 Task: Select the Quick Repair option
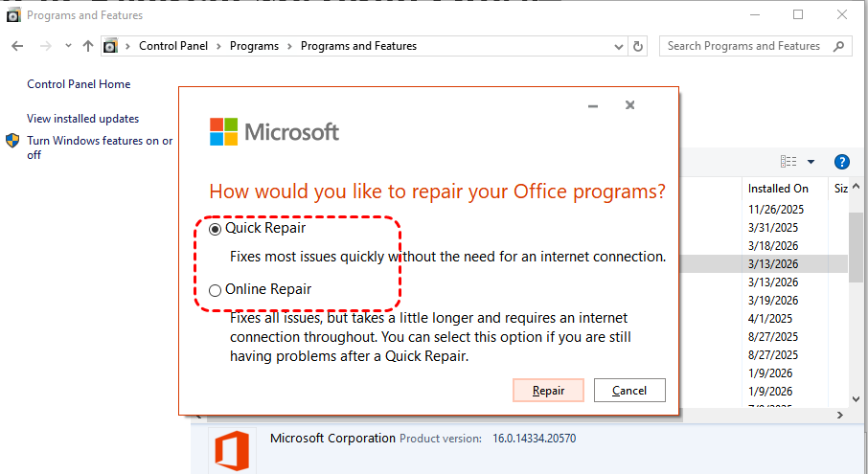(215, 229)
